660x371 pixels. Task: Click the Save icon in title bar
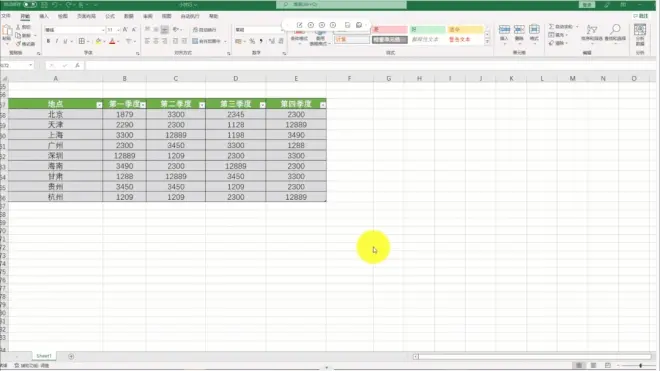[44, 5]
